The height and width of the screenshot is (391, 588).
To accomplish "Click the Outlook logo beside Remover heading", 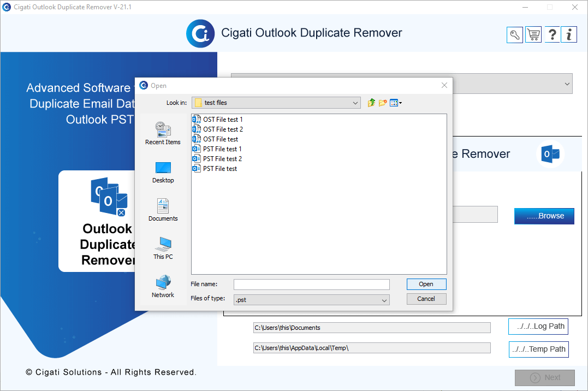I will (550, 154).
